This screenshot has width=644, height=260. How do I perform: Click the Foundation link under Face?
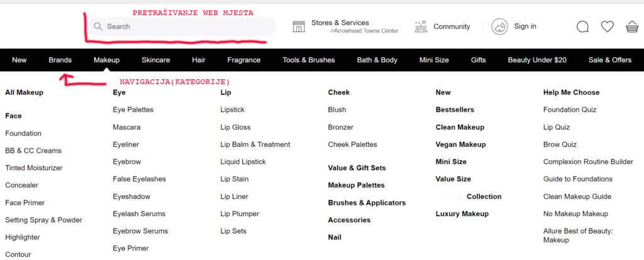pyautogui.click(x=23, y=133)
